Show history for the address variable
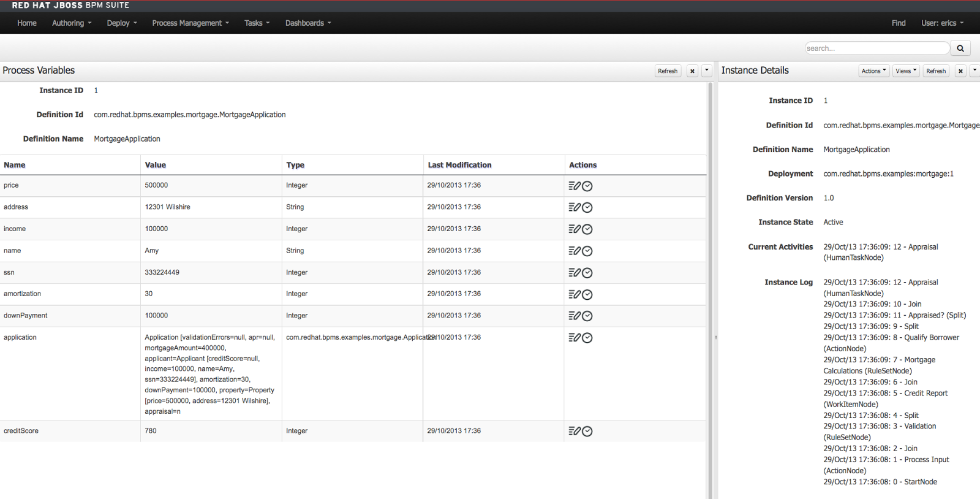The height and width of the screenshot is (499, 980). [x=587, y=207]
